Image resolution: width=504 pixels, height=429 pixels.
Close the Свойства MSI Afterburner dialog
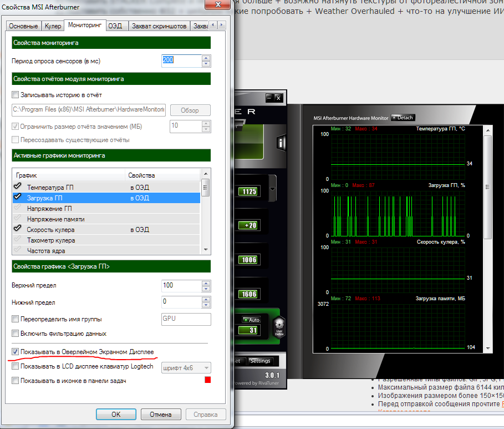(217, 4)
